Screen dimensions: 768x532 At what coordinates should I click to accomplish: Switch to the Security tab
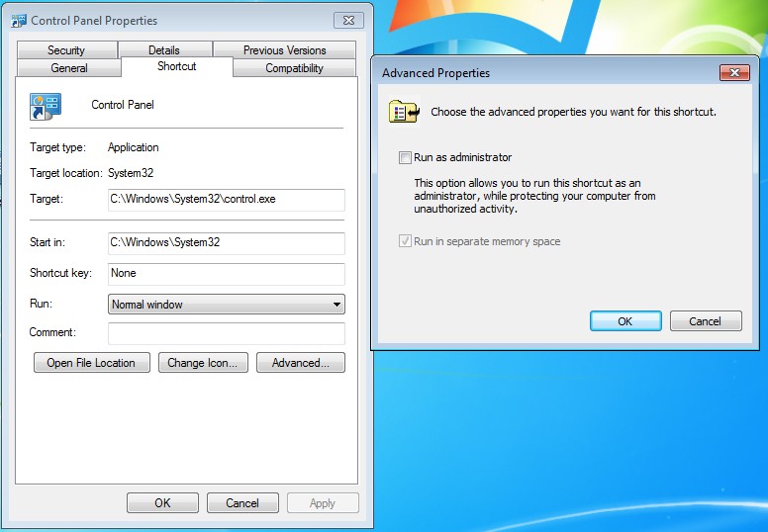pos(66,49)
